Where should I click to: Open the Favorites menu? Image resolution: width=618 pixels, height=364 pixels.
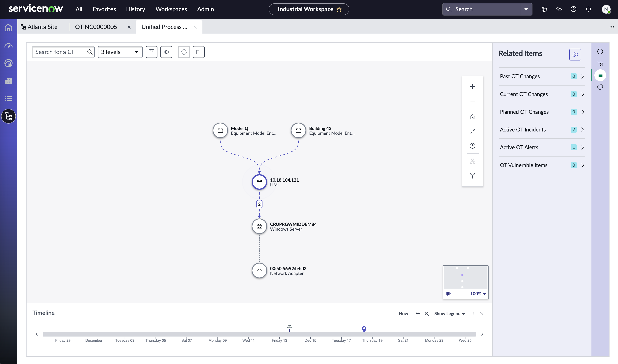point(104,9)
